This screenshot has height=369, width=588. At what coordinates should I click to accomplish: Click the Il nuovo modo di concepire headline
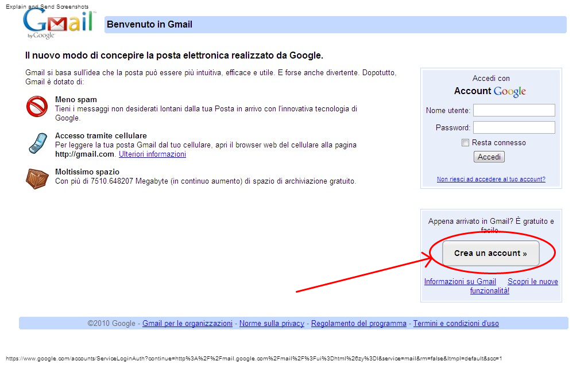pos(174,56)
